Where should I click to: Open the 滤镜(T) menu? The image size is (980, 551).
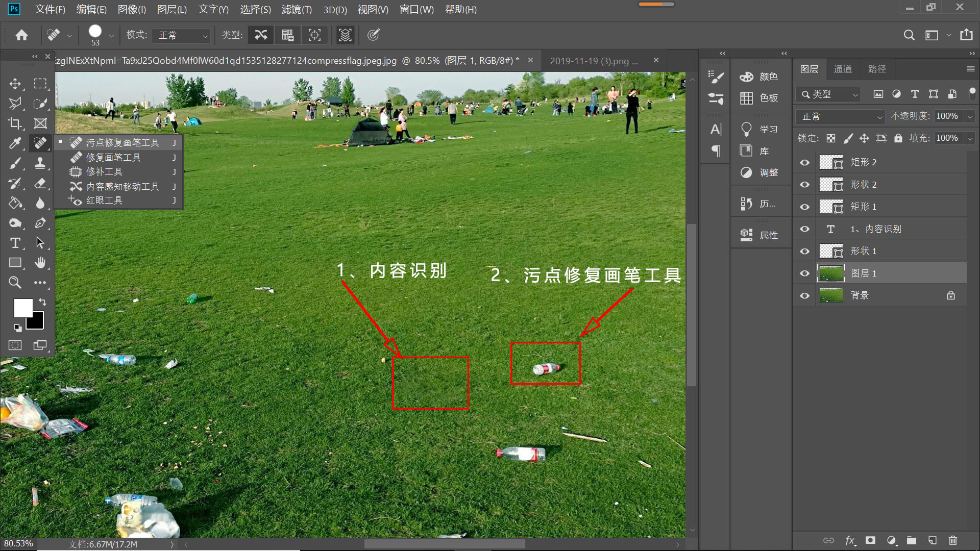pyautogui.click(x=297, y=10)
